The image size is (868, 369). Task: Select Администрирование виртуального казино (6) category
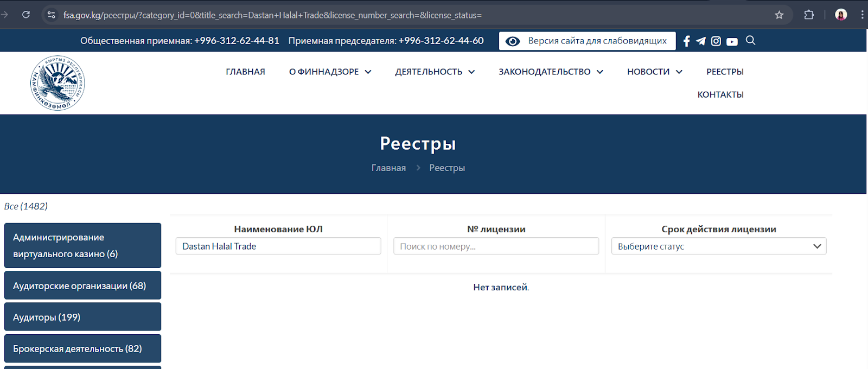click(82, 245)
